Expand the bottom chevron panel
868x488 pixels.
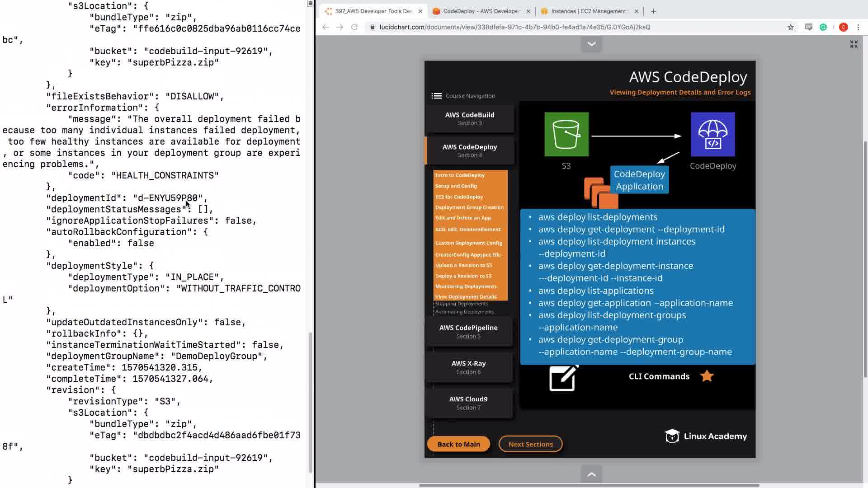[591, 474]
